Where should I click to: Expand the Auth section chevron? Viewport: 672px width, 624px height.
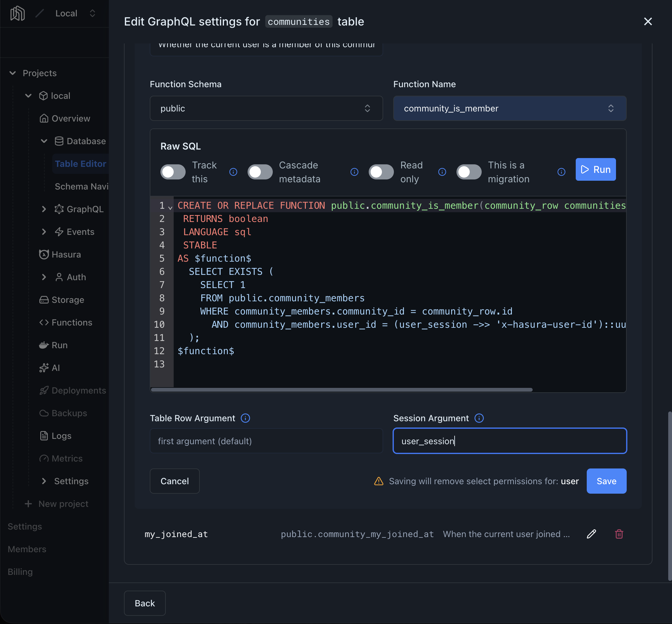pos(44,277)
